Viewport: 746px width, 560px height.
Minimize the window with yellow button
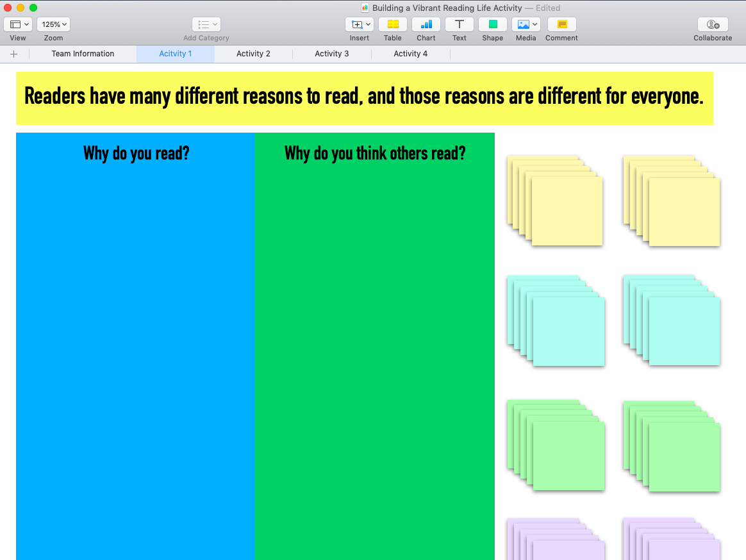click(21, 8)
